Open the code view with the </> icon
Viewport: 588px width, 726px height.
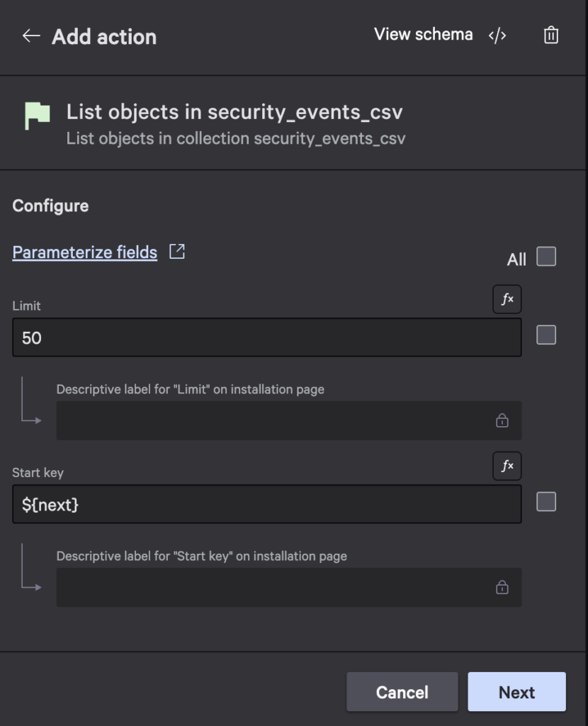pyautogui.click(x=498, y=35)
